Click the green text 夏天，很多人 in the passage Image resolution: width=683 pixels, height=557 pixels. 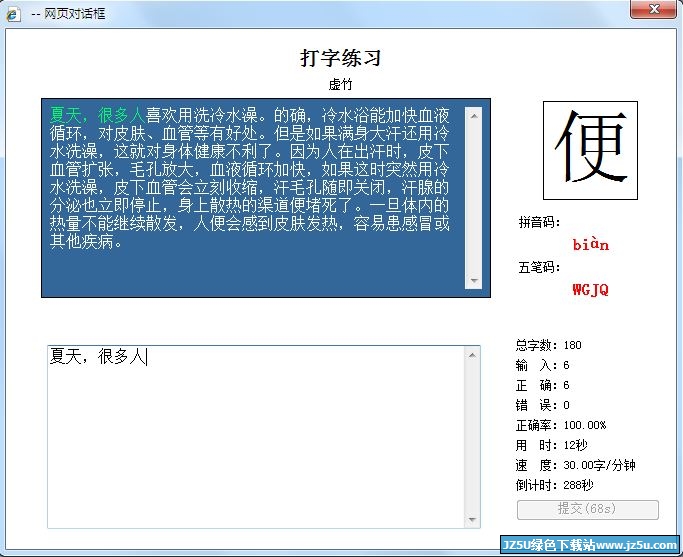(97, 115)
